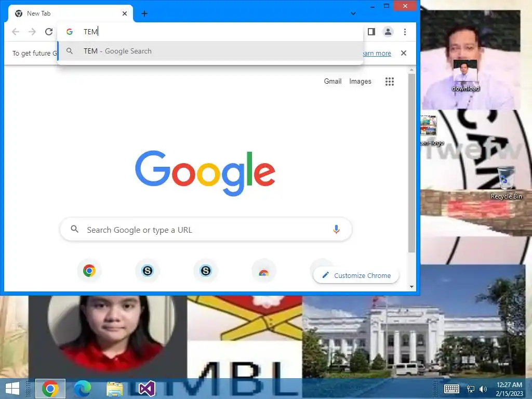Open the first S shortcut tile
Viewport: 532px width, 399px height.
tap(147, 271)
